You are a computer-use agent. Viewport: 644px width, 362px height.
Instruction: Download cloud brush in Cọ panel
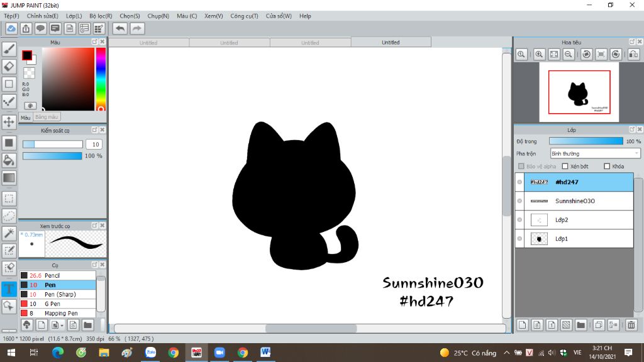(26, 325)
